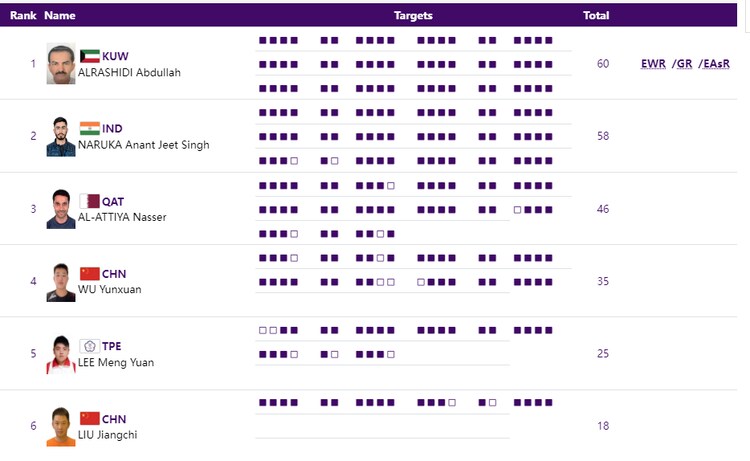Open Alrashidi Abdullah's athlete photo
The image size is (750, 461).
(x=60, y=64)
